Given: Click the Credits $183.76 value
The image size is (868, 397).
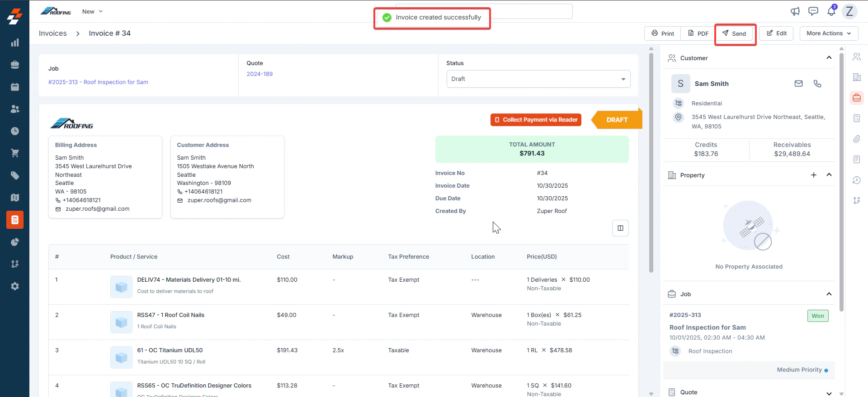Looking at the screenshot, I should coord(706,154).
